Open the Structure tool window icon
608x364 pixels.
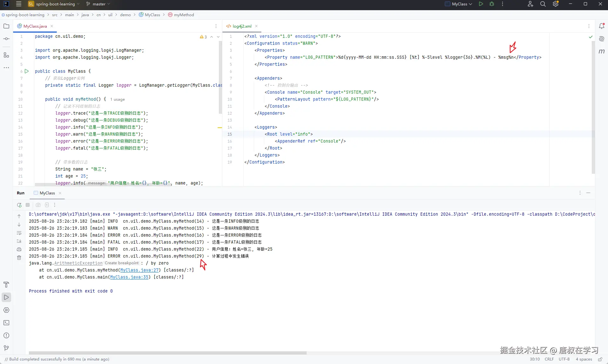coord(6,55)
